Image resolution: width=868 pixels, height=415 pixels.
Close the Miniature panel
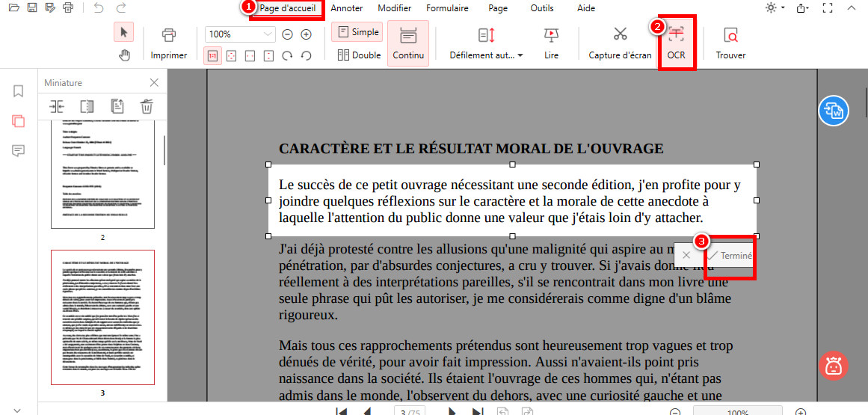[155, 83]
